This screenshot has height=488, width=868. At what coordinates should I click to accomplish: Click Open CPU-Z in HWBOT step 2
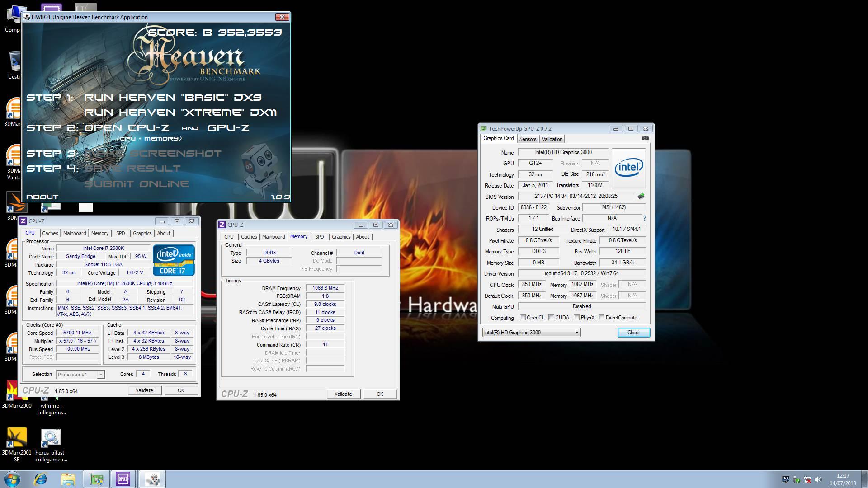127,128
